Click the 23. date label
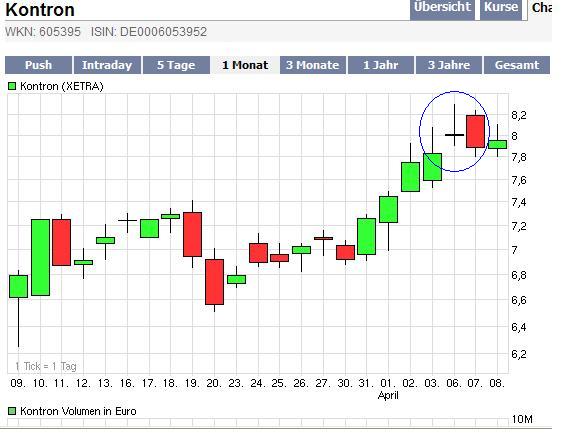The image size is (562, 439). point(236,383)
